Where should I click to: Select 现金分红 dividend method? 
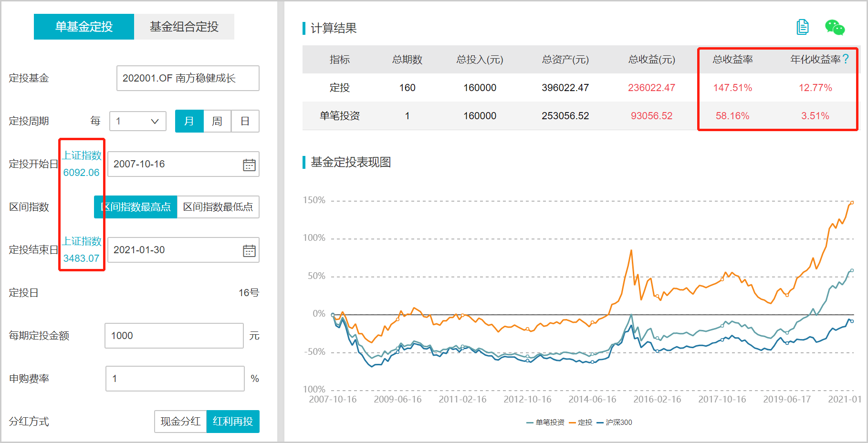180,422
